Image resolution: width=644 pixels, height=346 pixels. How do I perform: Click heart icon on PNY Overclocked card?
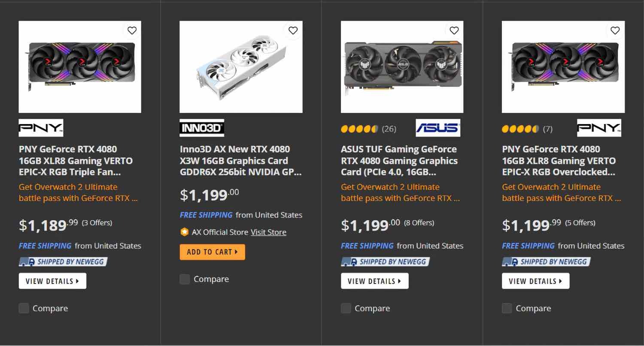[x=615, y=30]
